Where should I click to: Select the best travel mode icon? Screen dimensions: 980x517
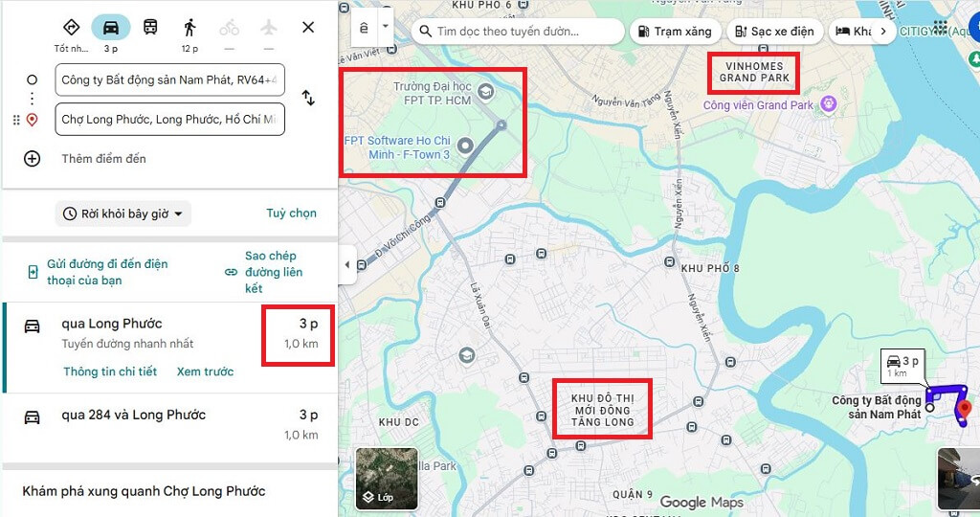point(71,28)
